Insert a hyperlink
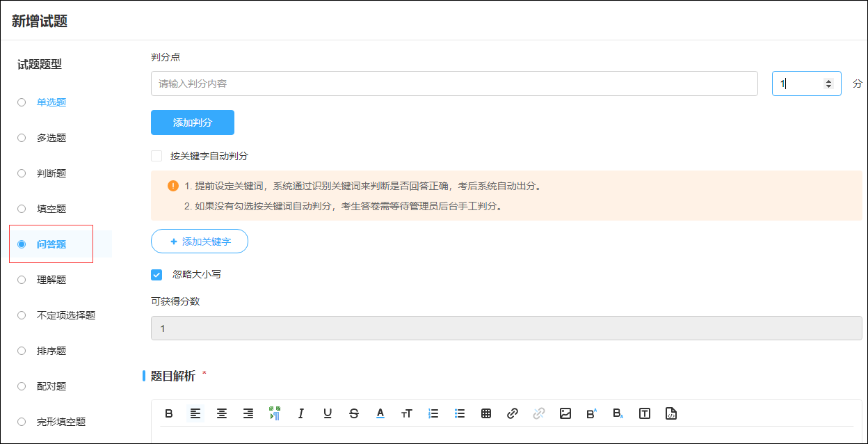Screen dimensions: 868x444 (x=513, y=413)
